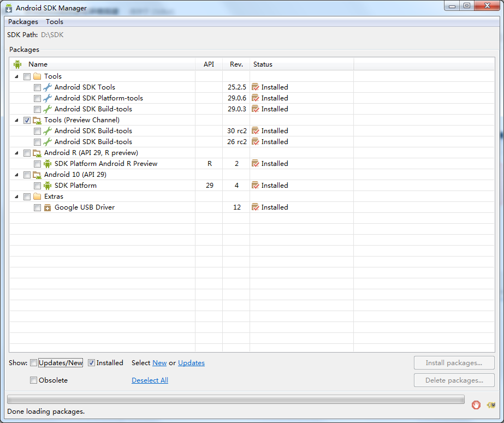
Task: Click the Tools folder icon
Action: pyautogui.click(x=37, y=76)
